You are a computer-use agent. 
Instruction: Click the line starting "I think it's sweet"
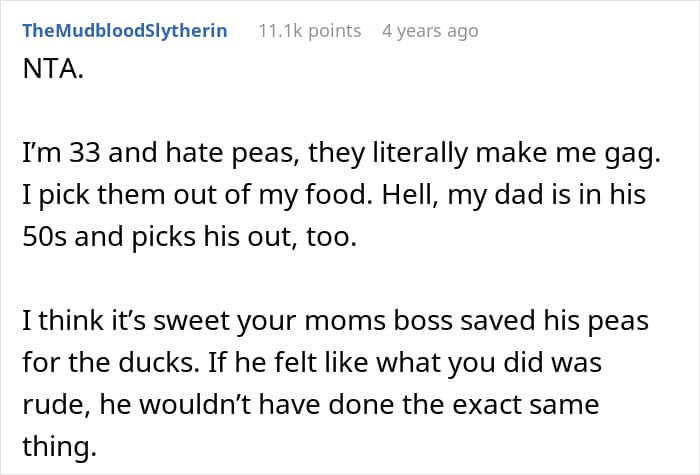tap(323, 321)
